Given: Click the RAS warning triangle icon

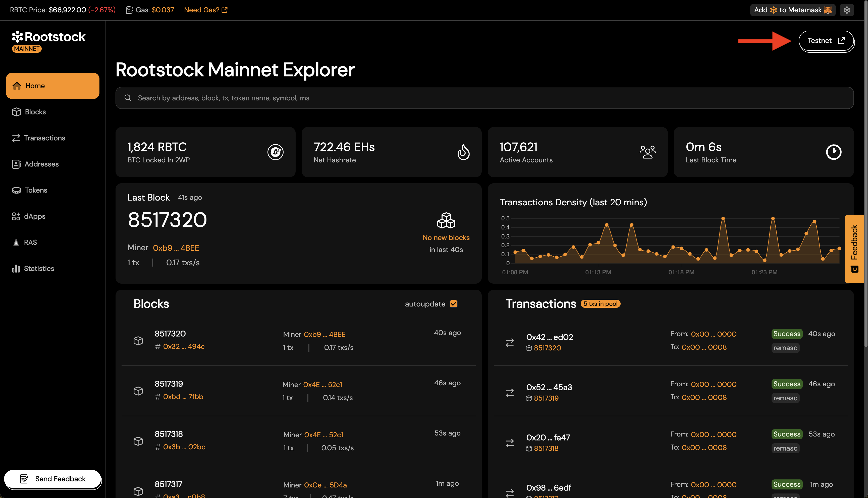Looking at the screenshot, I should (x=16, y=242).
